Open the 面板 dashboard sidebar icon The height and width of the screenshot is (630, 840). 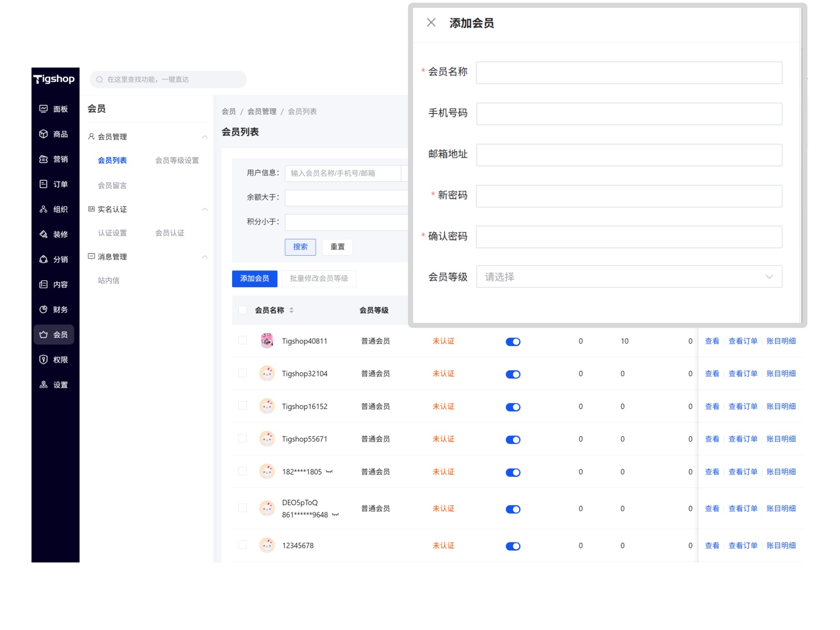[44, 109]
